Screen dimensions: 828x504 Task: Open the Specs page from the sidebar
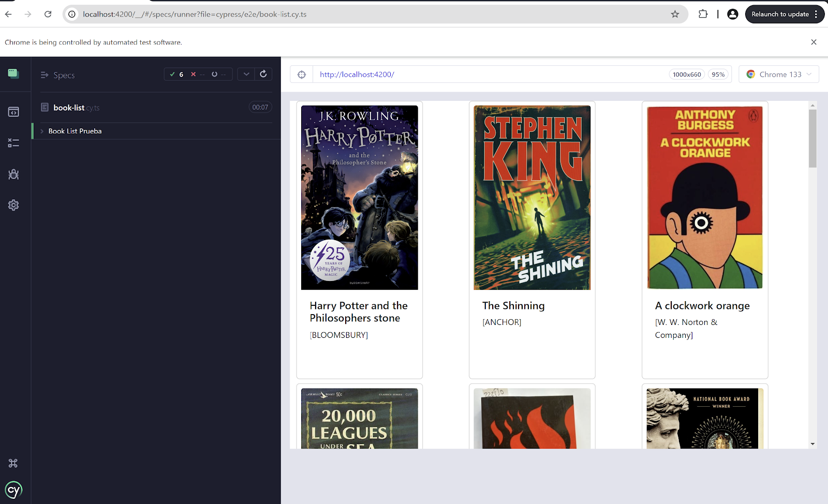(x=13, y=112)
